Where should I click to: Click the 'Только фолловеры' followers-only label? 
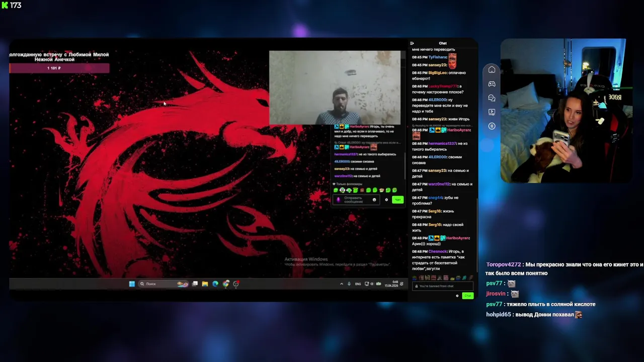click(349, 184)
